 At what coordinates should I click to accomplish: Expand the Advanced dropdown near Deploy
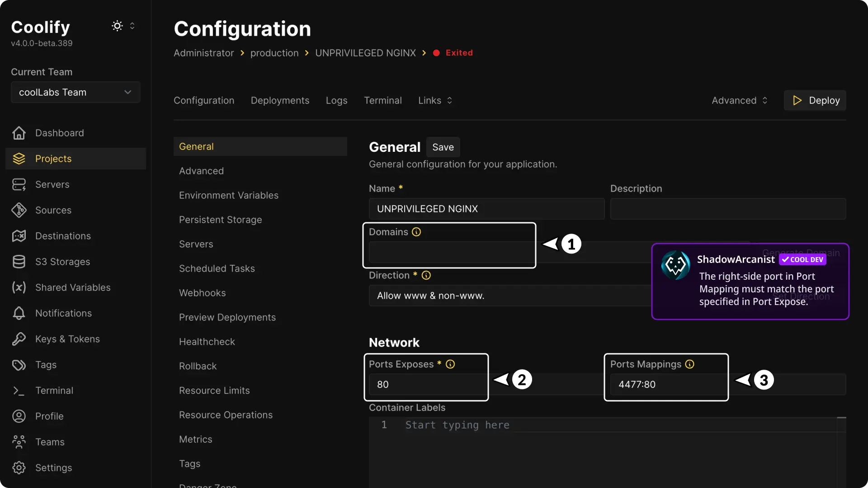coord(740,100)
